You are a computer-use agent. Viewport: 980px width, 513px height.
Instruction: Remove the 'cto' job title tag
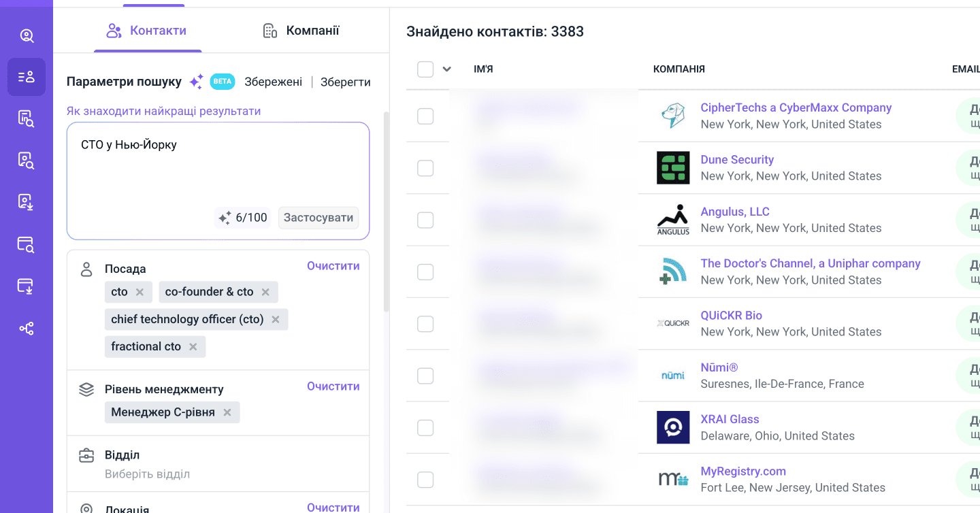140,292
